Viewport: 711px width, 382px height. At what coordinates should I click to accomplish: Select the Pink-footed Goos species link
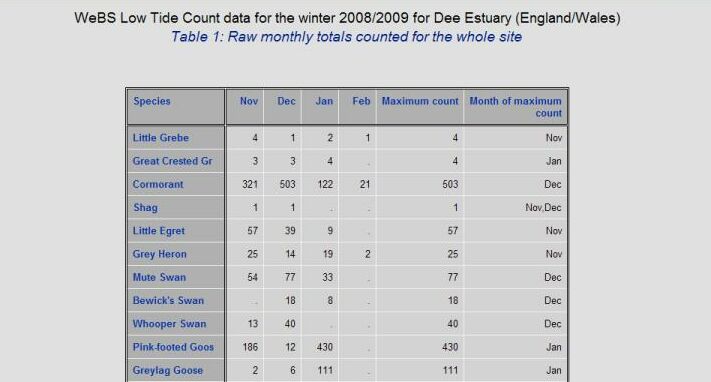tap(173, 347)
